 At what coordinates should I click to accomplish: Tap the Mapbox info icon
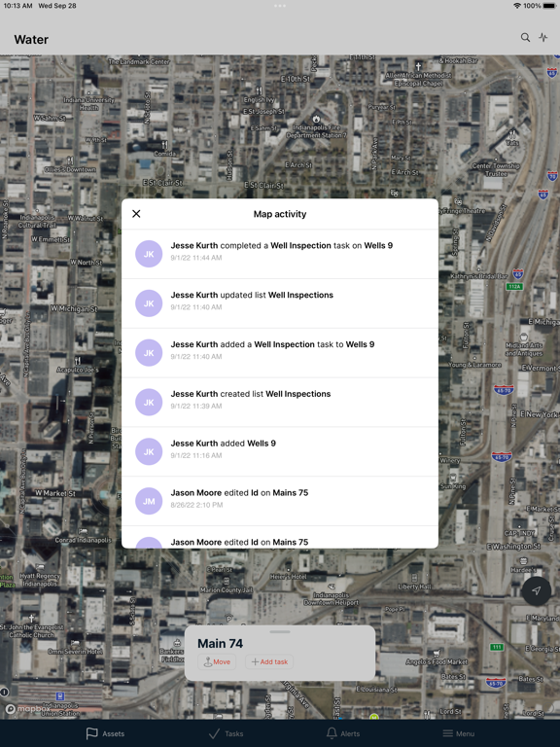point(4,692)
